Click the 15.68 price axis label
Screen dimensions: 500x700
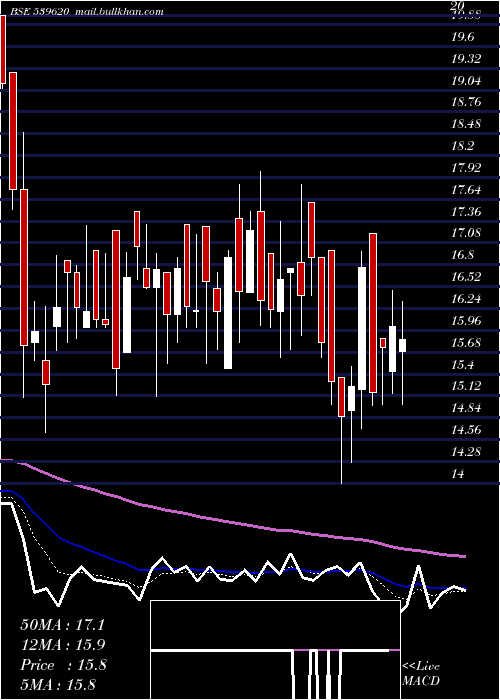(x=466, y=343)
